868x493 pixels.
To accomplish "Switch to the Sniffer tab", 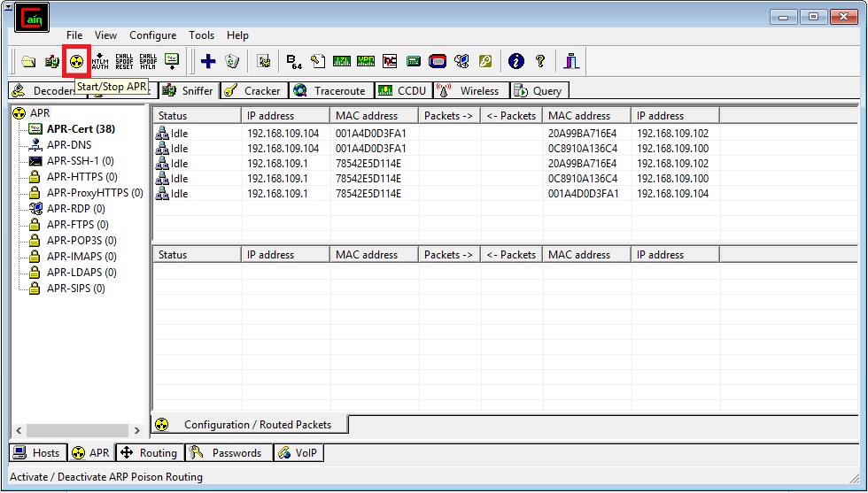I will tap(189, 91).
